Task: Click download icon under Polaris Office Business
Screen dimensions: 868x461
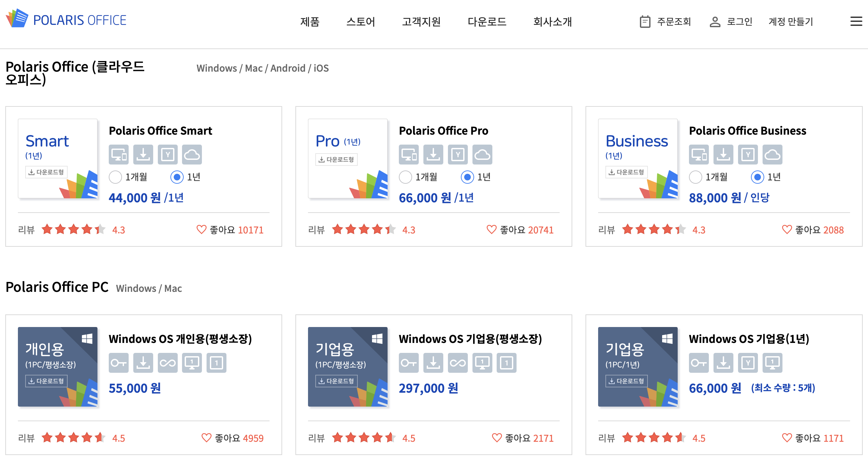Action: pos(723,154)
